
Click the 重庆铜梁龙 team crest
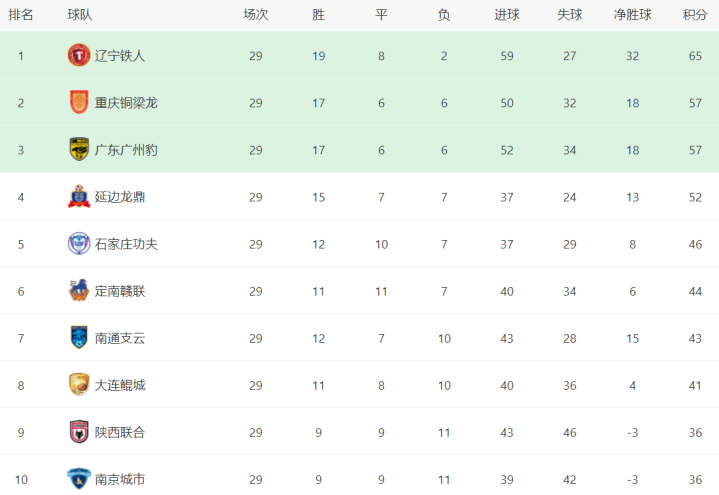coord(79,103)
